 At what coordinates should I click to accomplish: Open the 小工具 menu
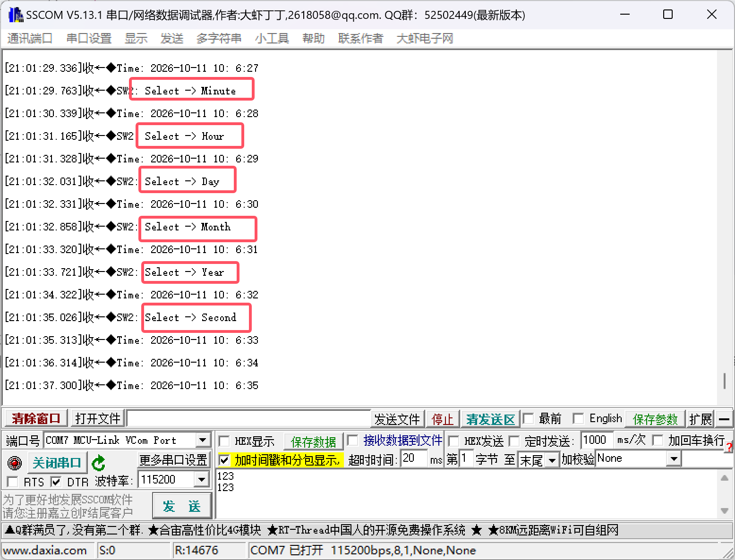tap(272, 38)
